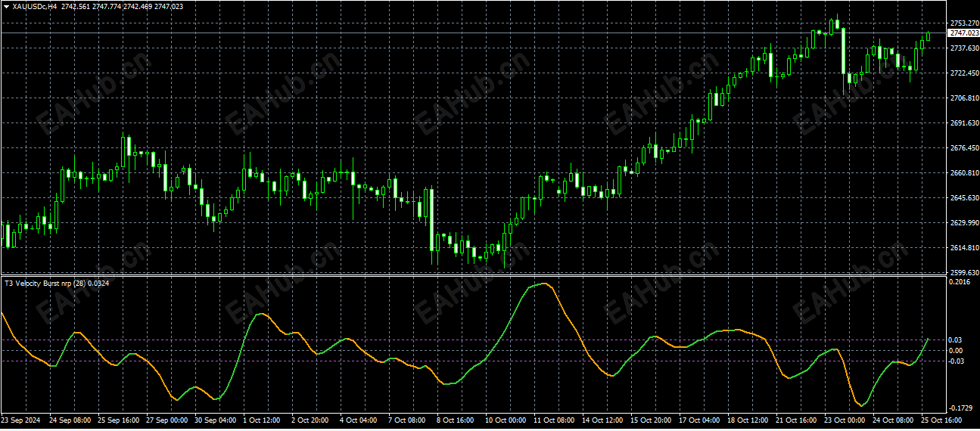Click the indicator scale value 0.00

coord(957,351)
